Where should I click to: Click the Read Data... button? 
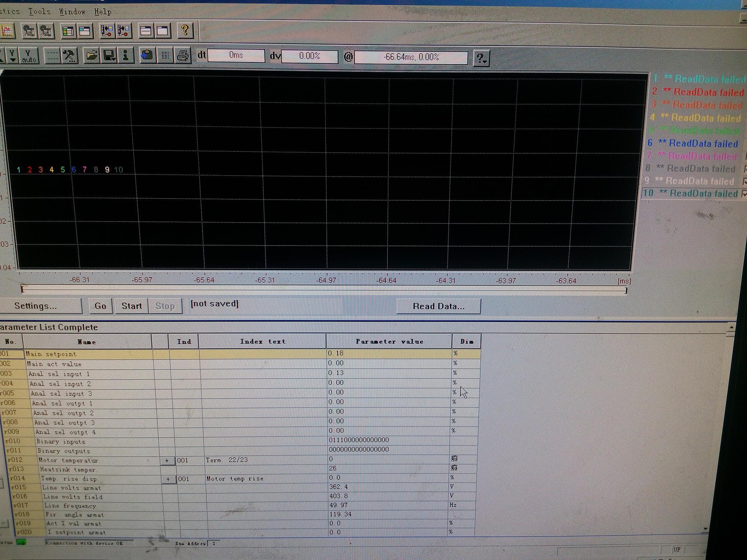click(x=438, y=306)
